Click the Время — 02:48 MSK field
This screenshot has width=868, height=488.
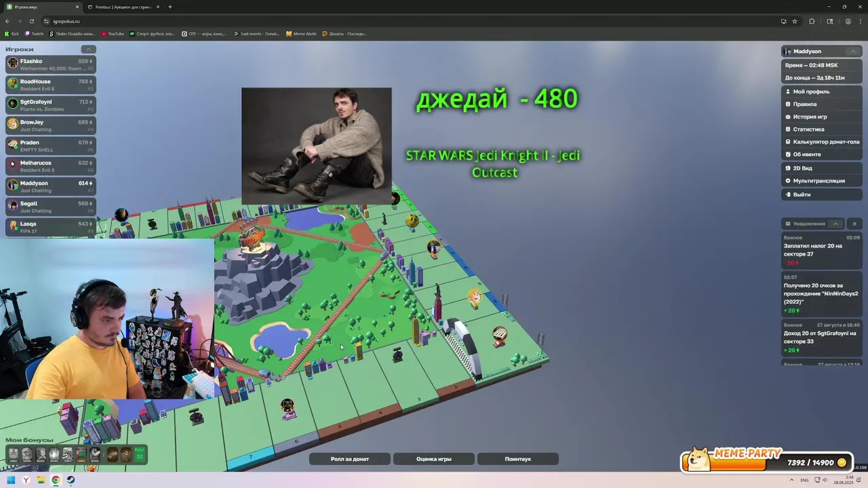pyautogui.click(x=822, y=65)
